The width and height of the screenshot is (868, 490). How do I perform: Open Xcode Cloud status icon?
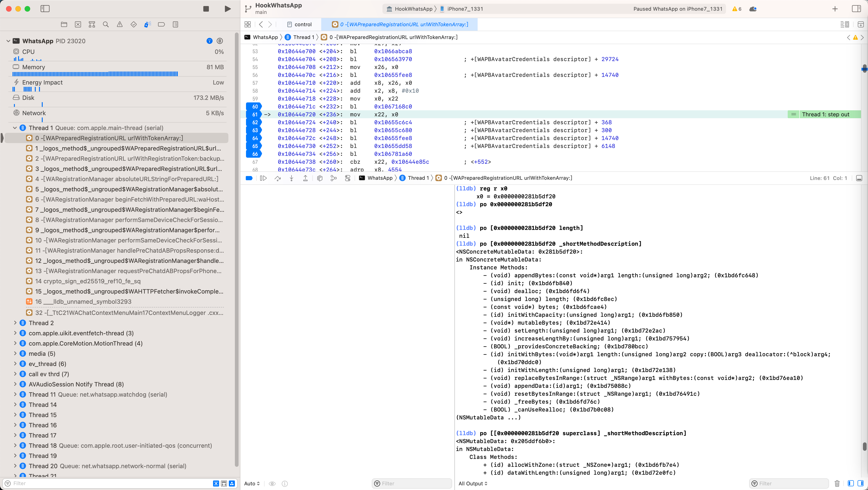coord(753,9)
